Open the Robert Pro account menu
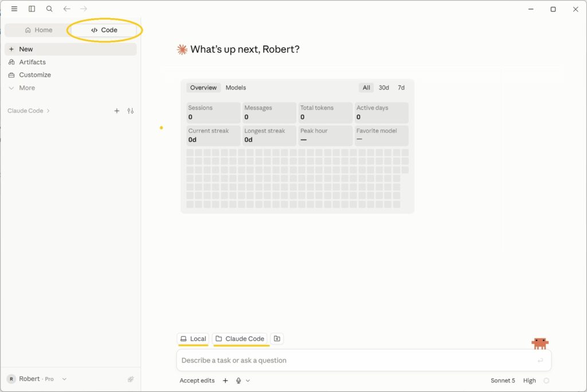Viewport: 587px width, 392px height. click(37, 379)
